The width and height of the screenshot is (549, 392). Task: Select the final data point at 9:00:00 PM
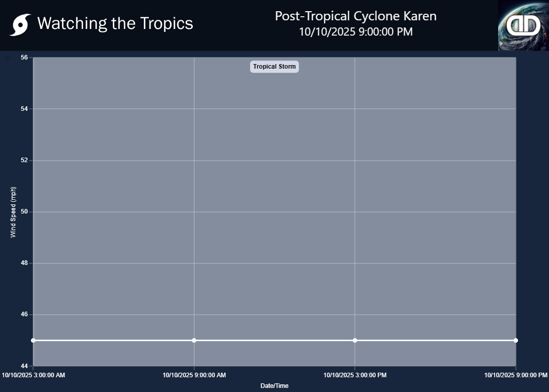tap(515, 340)
